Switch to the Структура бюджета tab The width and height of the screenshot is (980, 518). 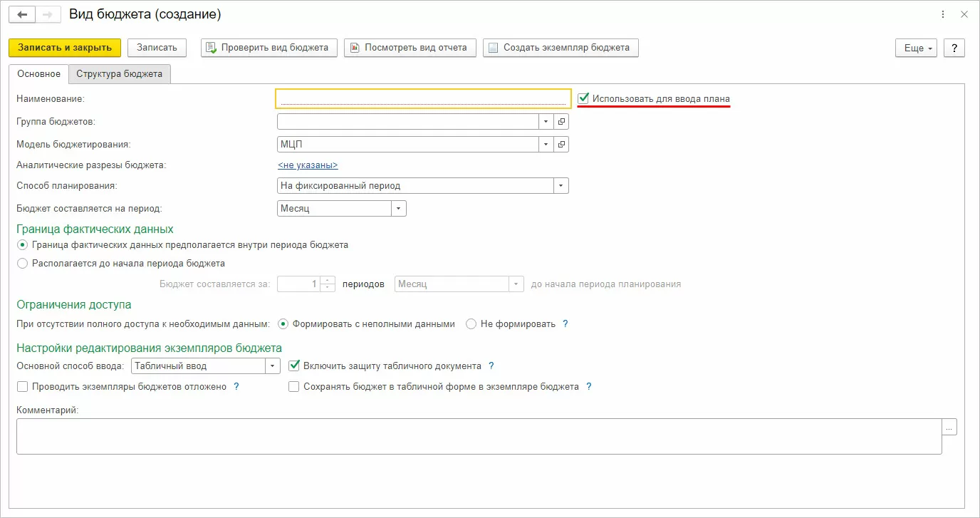click(119, 74)
